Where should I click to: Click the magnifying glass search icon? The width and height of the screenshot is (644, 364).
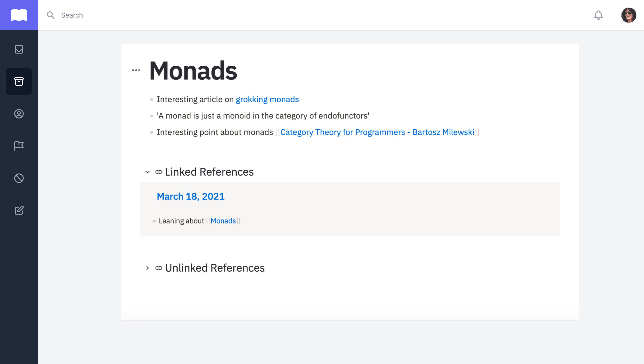click(51, 15)
